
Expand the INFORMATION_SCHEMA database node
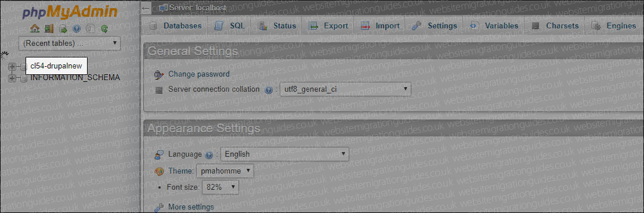(x=12, y=78)
